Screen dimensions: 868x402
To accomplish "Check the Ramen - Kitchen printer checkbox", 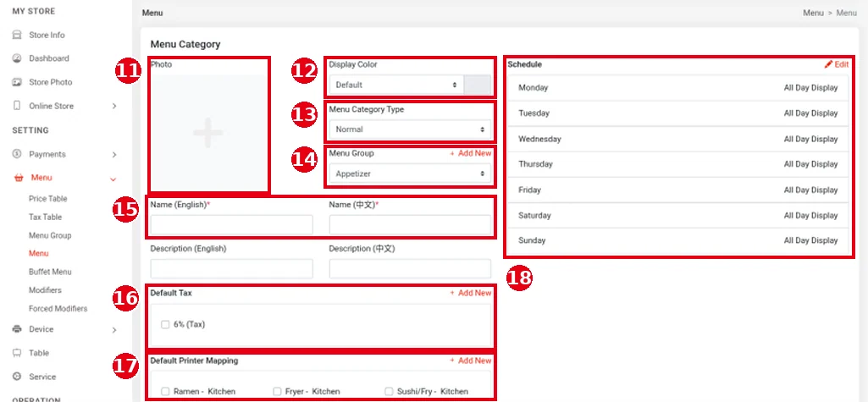I will click(165, 392).
